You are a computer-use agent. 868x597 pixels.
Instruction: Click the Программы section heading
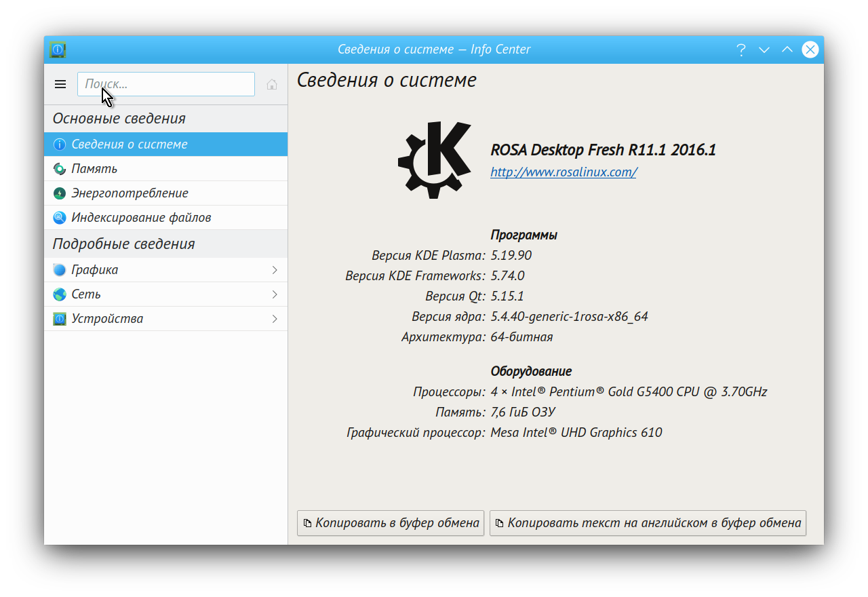click(x=524, y=235)
